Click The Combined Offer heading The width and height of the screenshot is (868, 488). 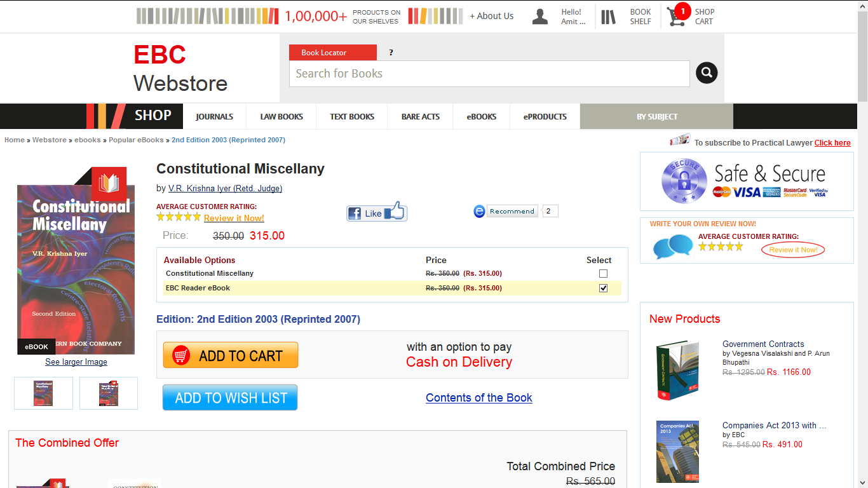tap(67, 443)
